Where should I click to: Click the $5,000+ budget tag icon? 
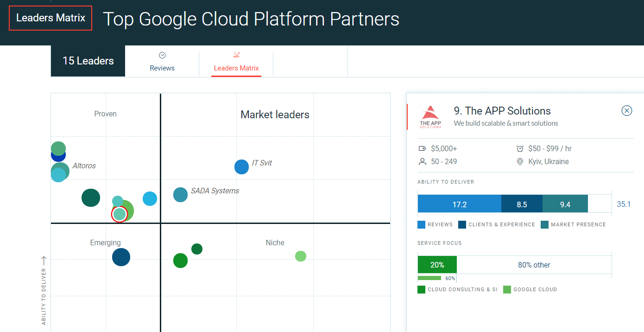[x=422, y=149]
